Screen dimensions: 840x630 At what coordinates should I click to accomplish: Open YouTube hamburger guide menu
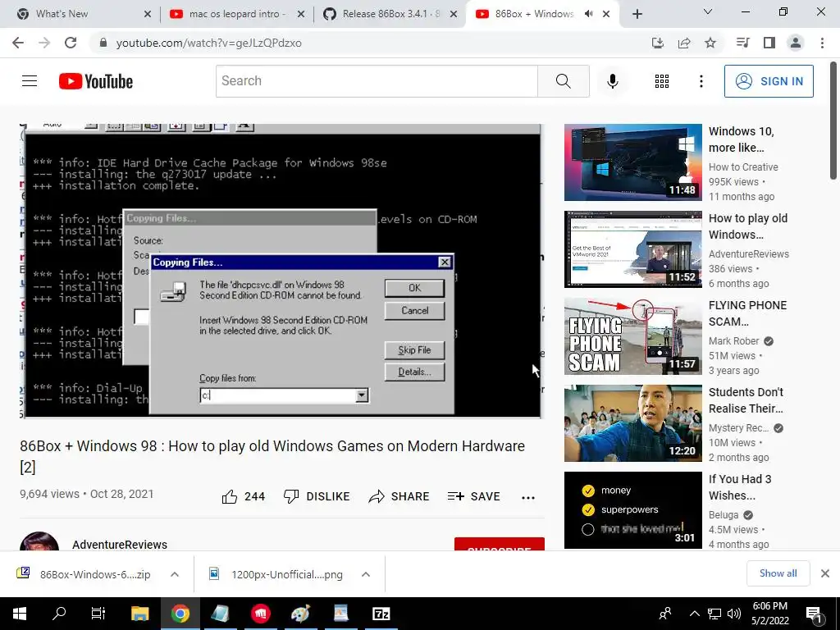pyautogui.click(x=30, y=81)
